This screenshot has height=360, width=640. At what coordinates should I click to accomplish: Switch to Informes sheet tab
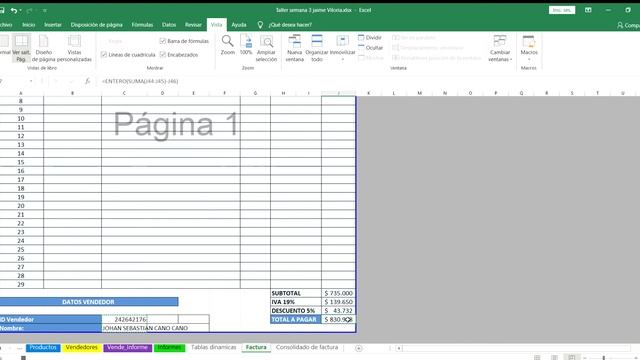tap(169, 347)
